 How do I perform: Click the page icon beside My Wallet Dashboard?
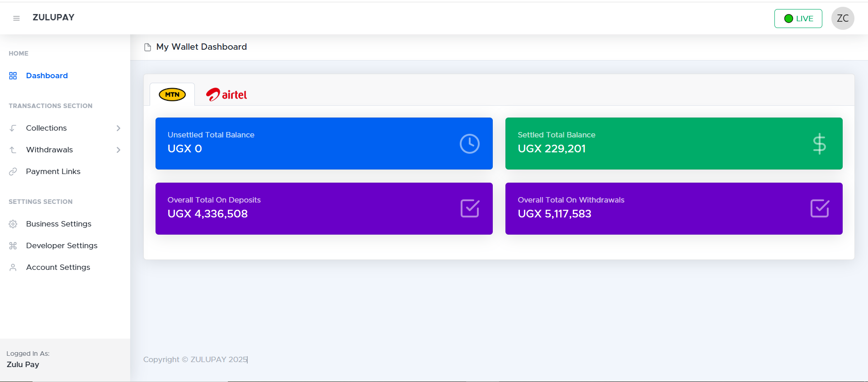(x=147, y=47)
